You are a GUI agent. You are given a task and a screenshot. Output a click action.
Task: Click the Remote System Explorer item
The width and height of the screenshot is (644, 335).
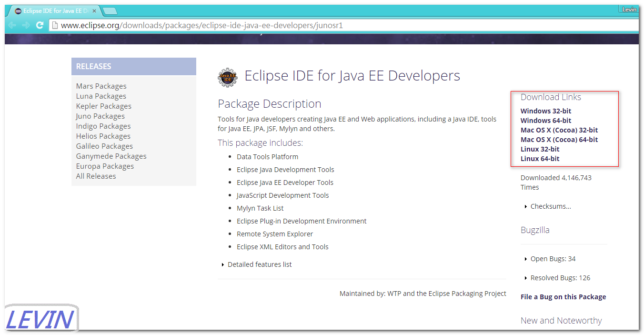275,234
